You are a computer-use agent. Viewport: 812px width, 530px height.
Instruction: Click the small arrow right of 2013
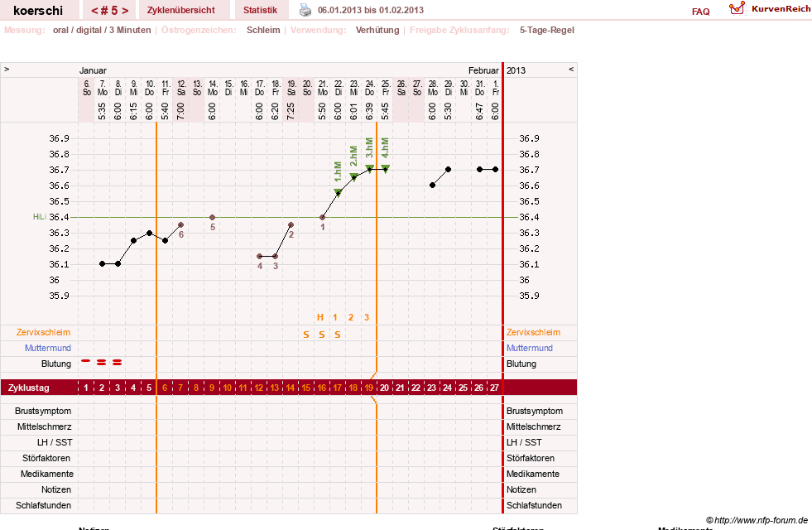(x=571, y=69)
